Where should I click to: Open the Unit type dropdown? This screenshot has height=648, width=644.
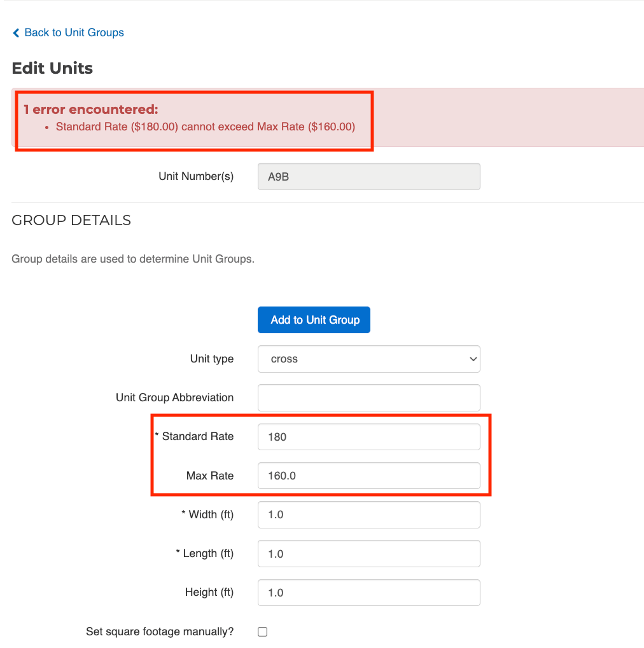tap(368, 359)
